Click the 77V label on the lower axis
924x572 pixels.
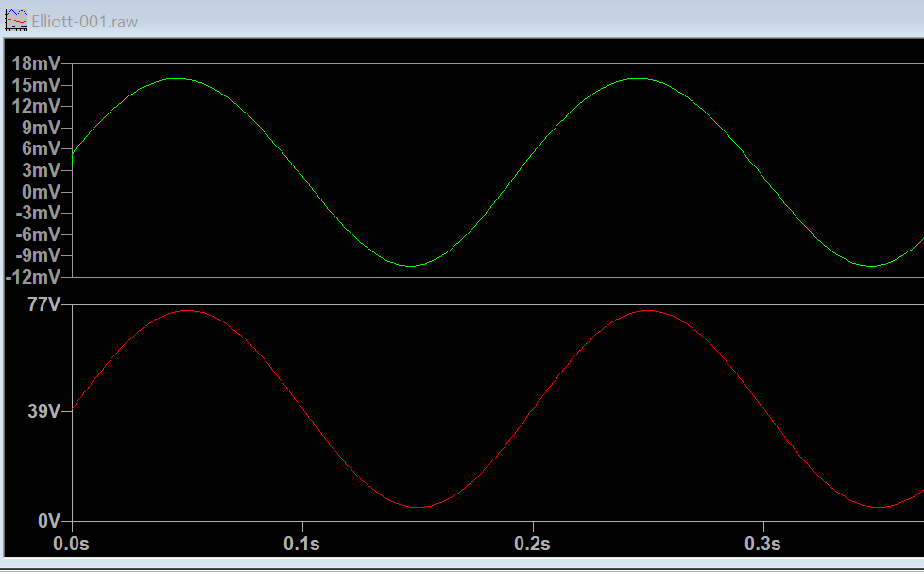coord(44,304)
